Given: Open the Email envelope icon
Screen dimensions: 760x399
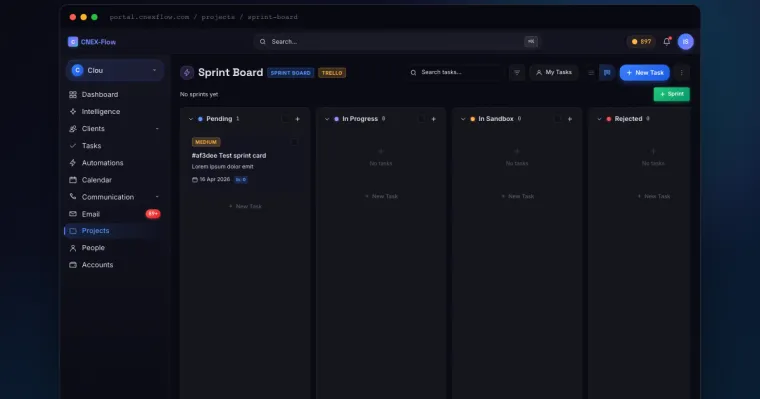Looking at the screenshot, I should click(73, 214).
